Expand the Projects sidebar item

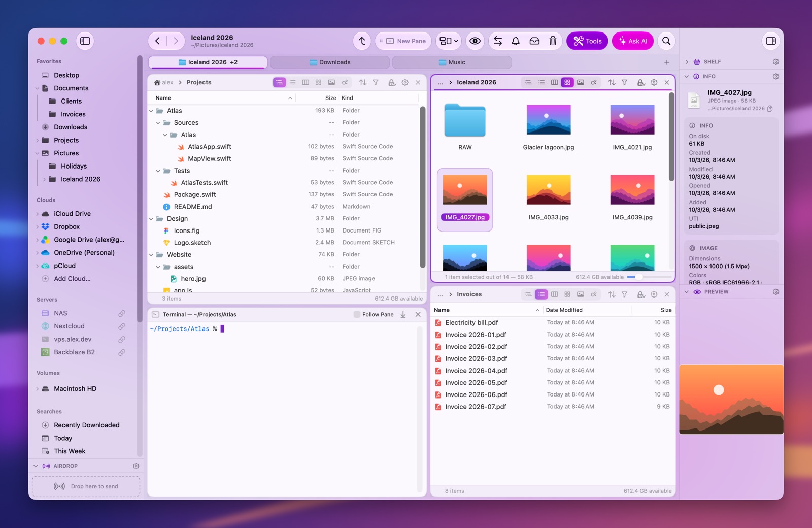(37, 141)
